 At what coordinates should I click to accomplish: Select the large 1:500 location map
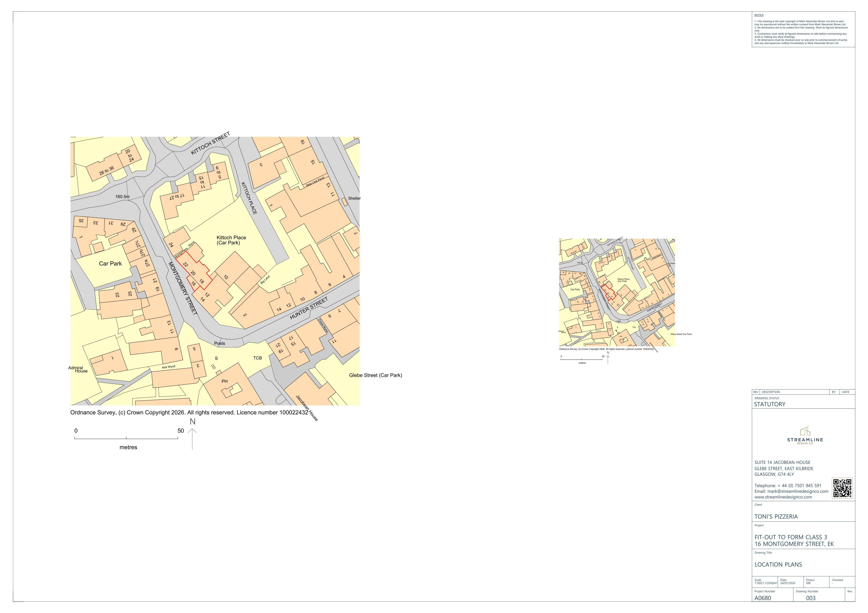(x=215, y=271)
